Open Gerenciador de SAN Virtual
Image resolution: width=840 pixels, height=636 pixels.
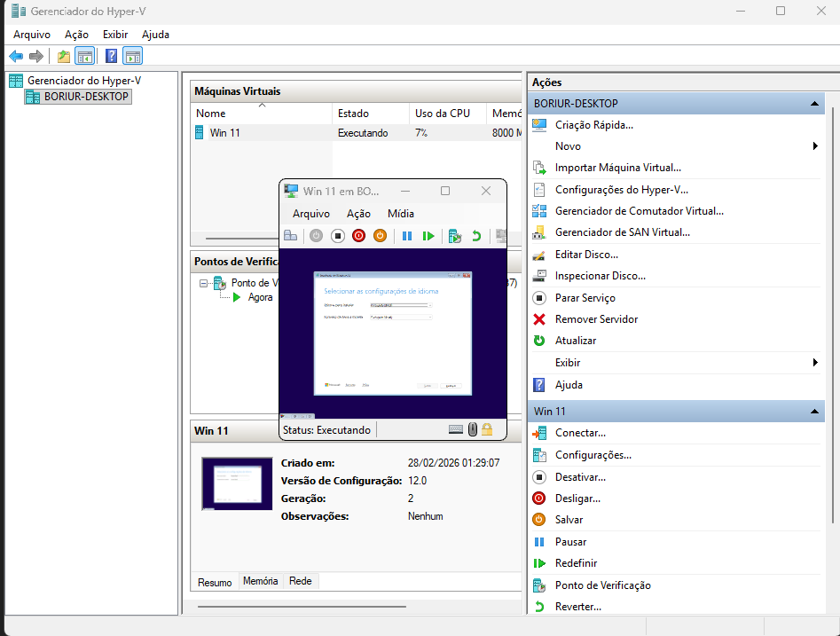tap(623, 232)
